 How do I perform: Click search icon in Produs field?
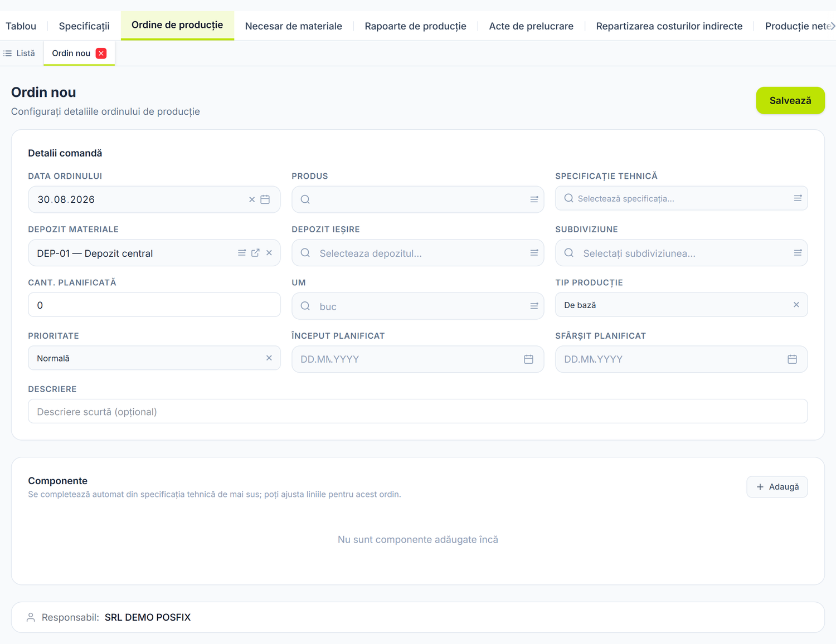pos(305,199)
